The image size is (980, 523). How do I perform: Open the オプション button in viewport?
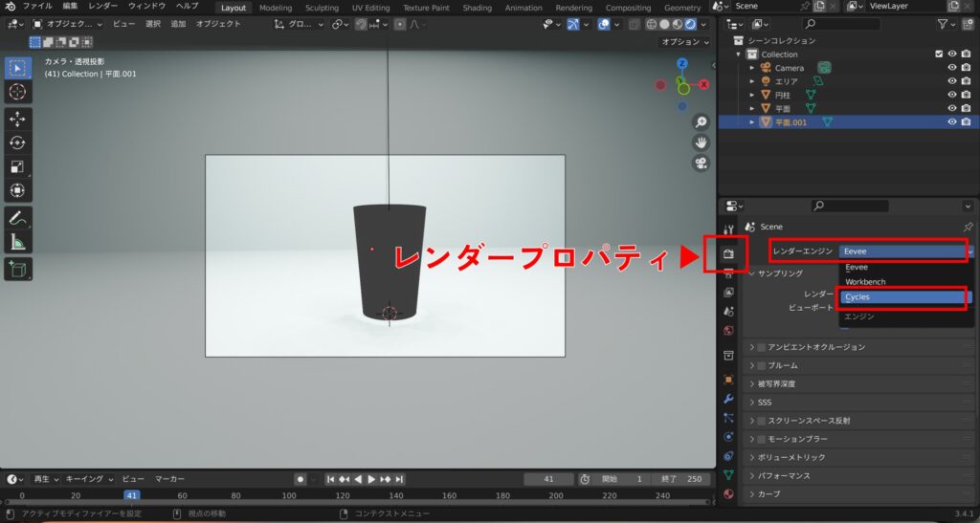tap(684, 42)
